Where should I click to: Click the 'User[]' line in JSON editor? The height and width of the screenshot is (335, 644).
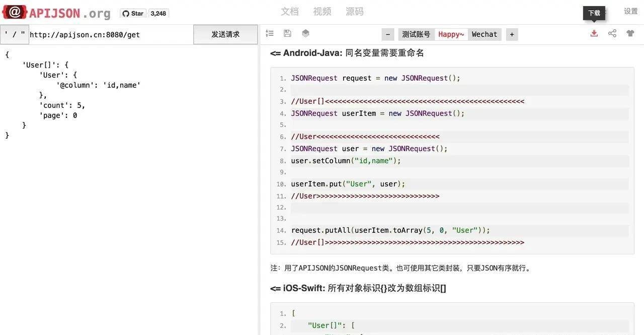click(45, 65)
